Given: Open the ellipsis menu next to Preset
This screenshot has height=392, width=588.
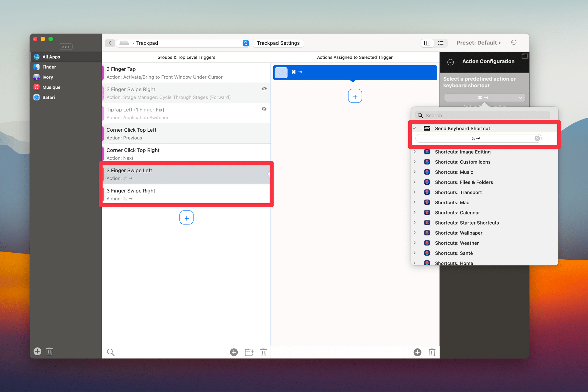Looking at the screenshot, I should pyautogui.click(x=514, y=42).
